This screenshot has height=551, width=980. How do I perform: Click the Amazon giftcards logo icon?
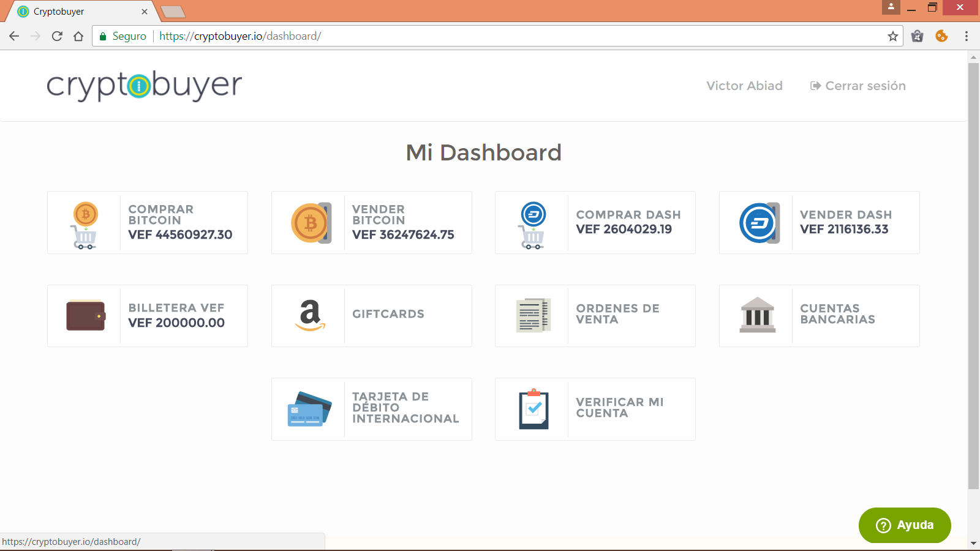click(x=311, y=315)
